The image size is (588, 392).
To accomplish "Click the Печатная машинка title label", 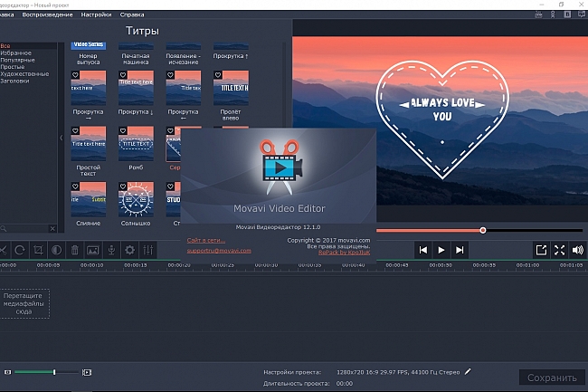I will [136, 59].
